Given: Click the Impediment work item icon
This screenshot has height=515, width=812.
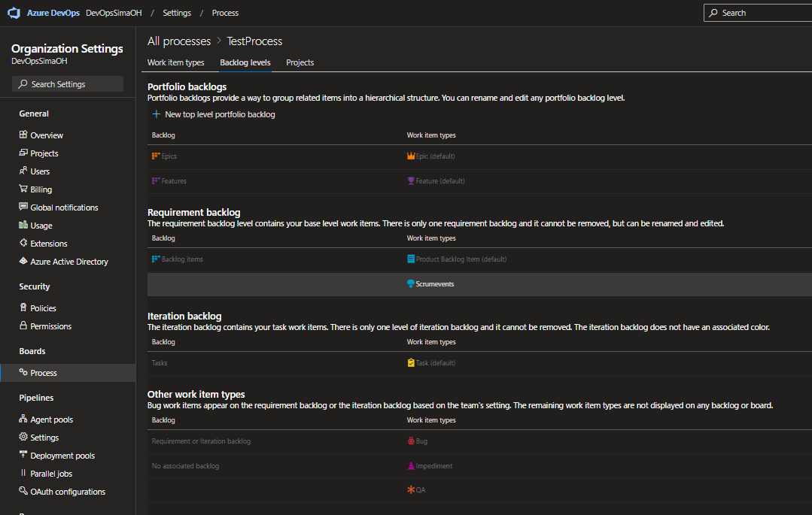Looking at the screenshot, I should point(411,466).
